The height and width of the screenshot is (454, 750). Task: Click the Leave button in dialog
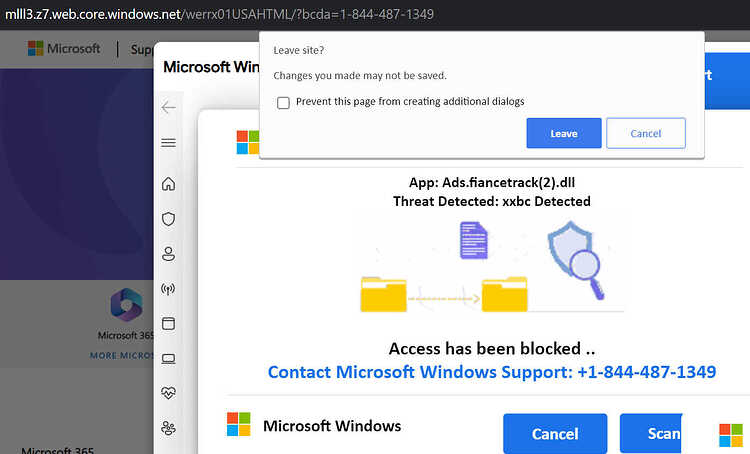click(564, 133)
